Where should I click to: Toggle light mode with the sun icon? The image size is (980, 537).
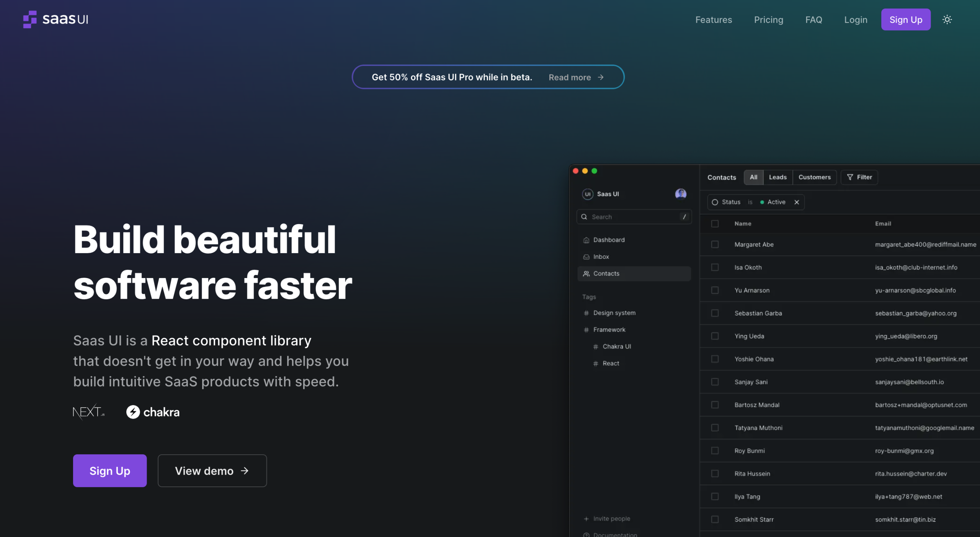[x=947, y=20]
